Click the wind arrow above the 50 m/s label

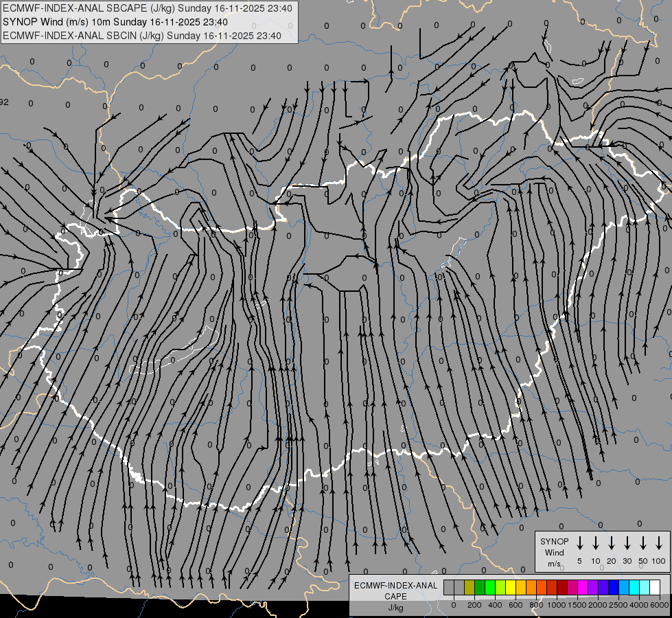(x=643, y=542)
